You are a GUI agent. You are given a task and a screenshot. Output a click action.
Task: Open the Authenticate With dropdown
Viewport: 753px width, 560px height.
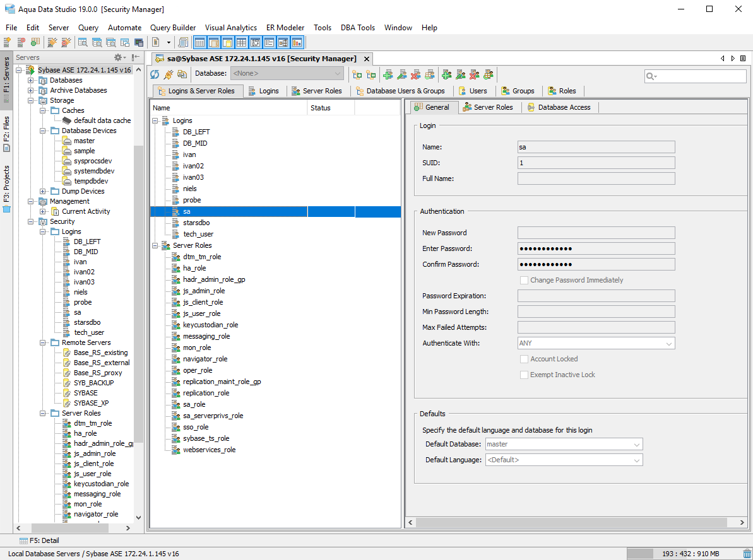tap(596, 343)
